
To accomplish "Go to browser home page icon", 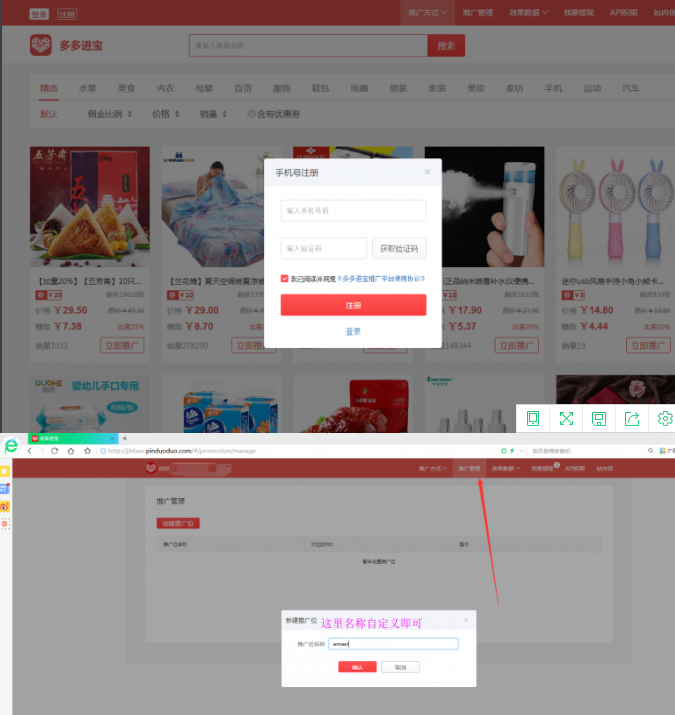I will point(71,451).
